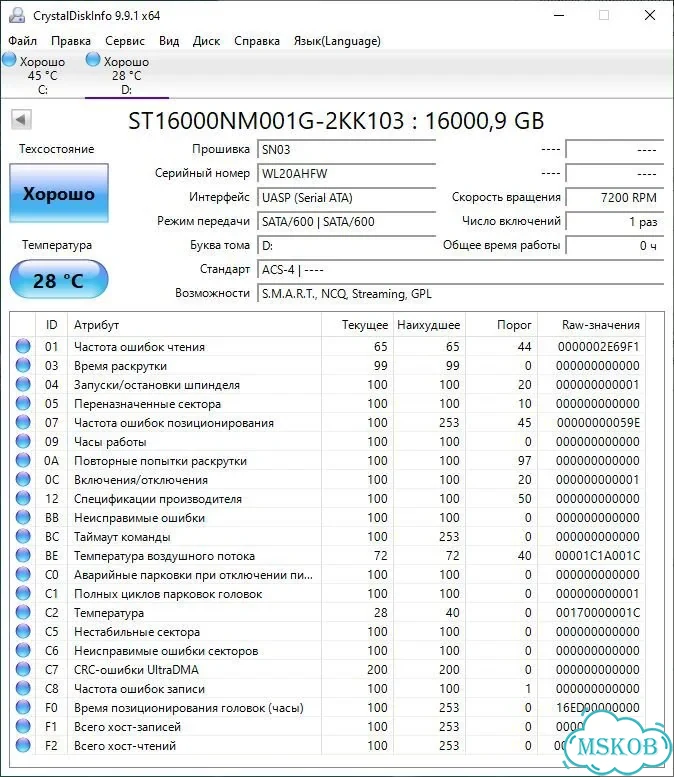Click the disk title ST16000NM001G-2KK103
The height and width of the screenshot is (777, 674).
(x=266, y=121)
